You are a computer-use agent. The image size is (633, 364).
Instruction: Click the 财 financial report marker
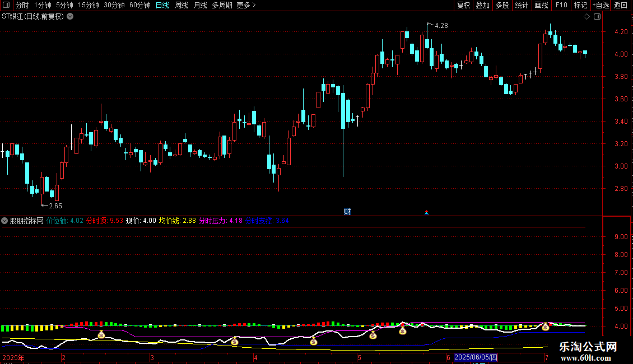347,212
